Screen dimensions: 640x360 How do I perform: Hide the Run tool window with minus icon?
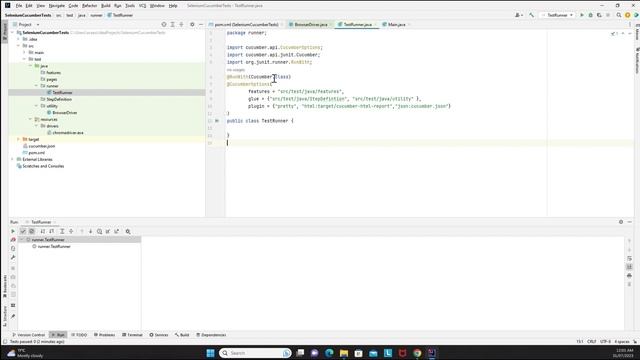629,222
